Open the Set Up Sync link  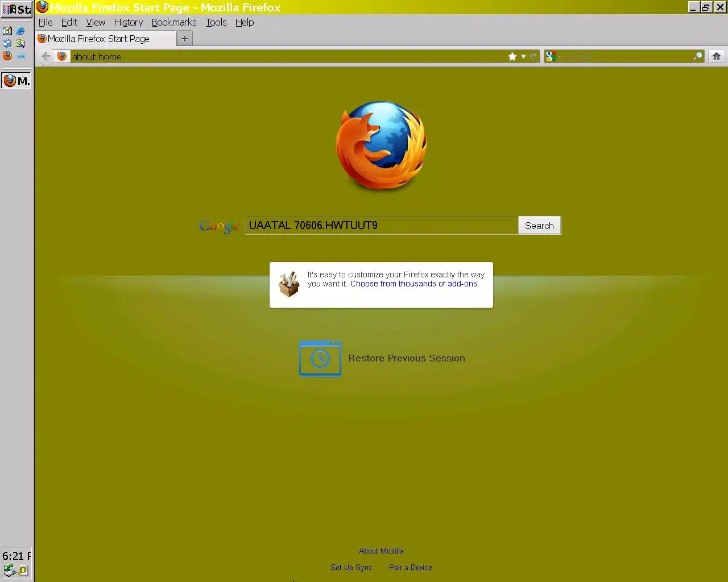pyautogui.click(x=351, y=567)
